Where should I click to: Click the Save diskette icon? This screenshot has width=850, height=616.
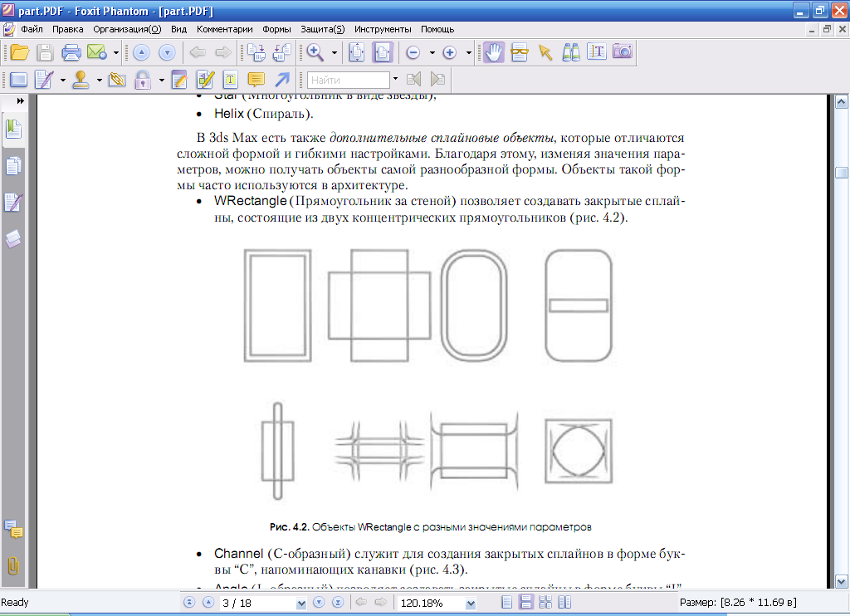click(45, 52)
